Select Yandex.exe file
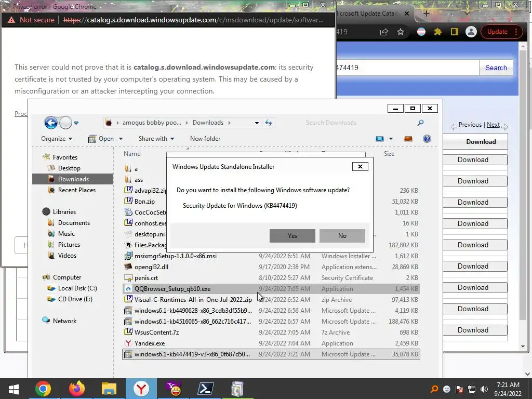Screen dimensions: 532x399 coord(150,343)
